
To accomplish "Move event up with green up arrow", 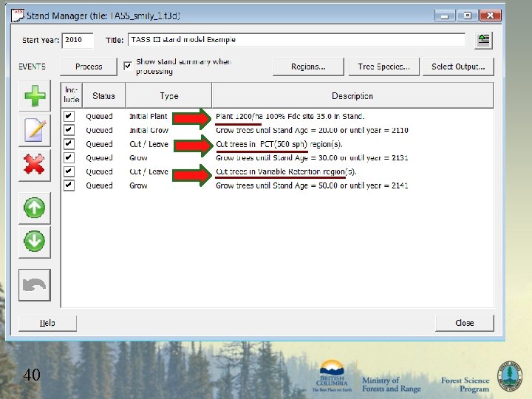I will 35,208.
